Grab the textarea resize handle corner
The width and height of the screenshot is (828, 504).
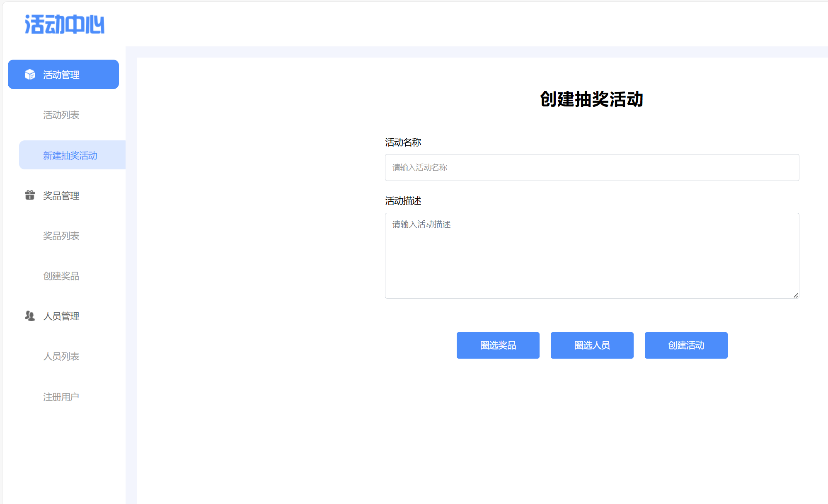[x=796, y=295]
